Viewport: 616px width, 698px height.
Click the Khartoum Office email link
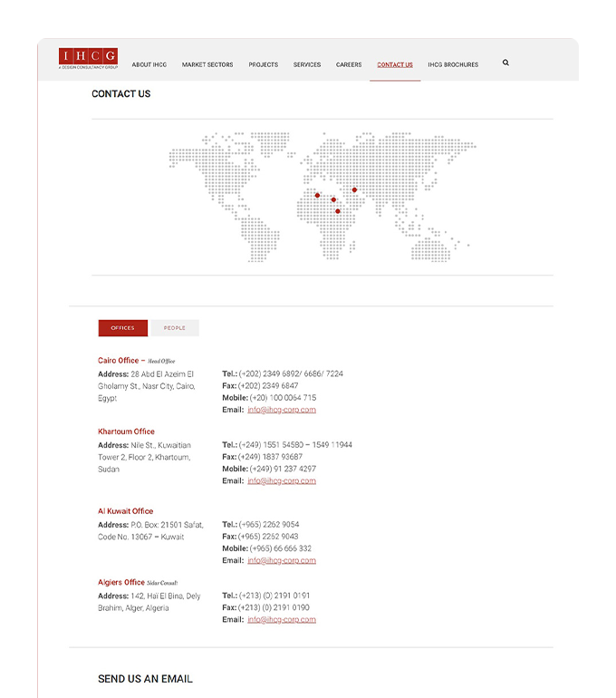(x=282, y=480)
